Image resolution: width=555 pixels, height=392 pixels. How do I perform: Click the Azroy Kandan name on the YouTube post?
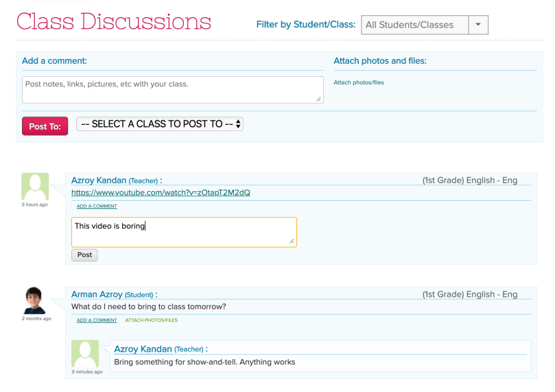(x=99, y=180)
